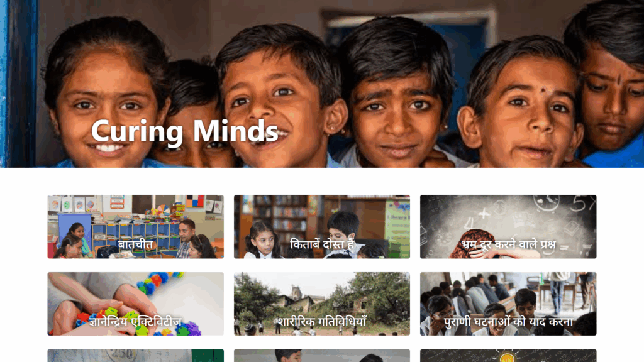Open the बातचीत classroom card

pyautogui.click(x=136, y=226)
